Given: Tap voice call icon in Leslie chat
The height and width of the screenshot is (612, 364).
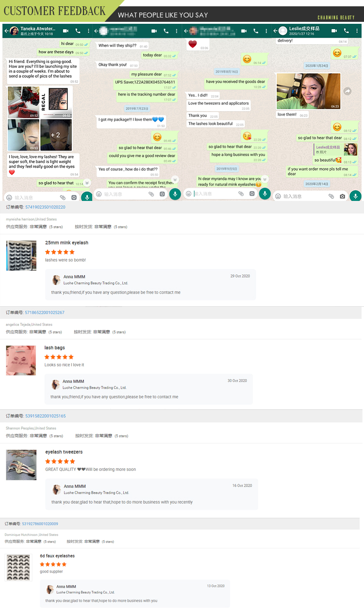Looking at the screenshot, I should click(x=346, y=31).
